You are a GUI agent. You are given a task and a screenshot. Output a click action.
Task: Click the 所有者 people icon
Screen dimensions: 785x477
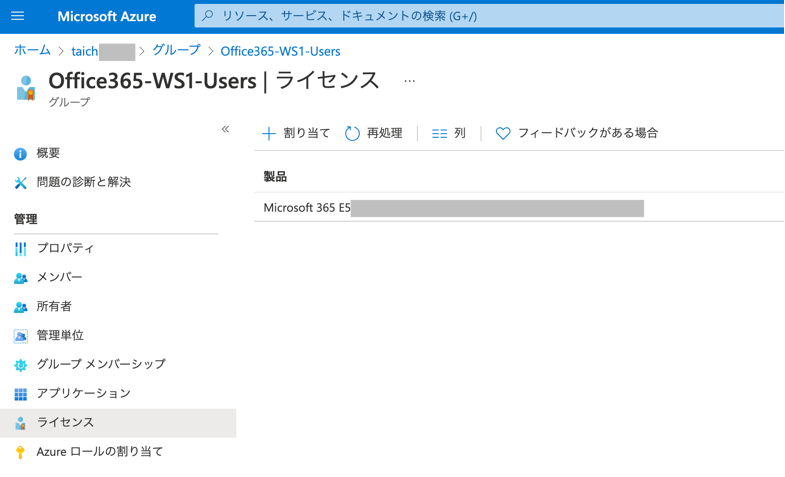point(20,307)
